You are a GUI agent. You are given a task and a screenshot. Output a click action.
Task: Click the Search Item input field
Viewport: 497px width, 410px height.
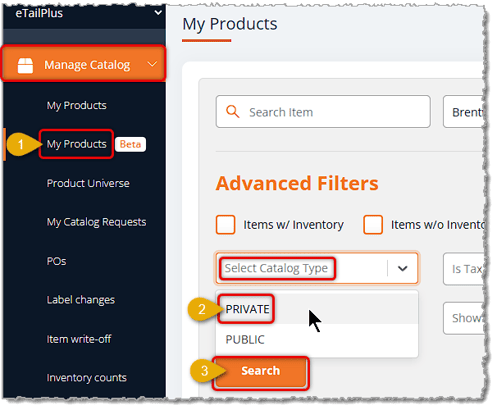[323, 112]
